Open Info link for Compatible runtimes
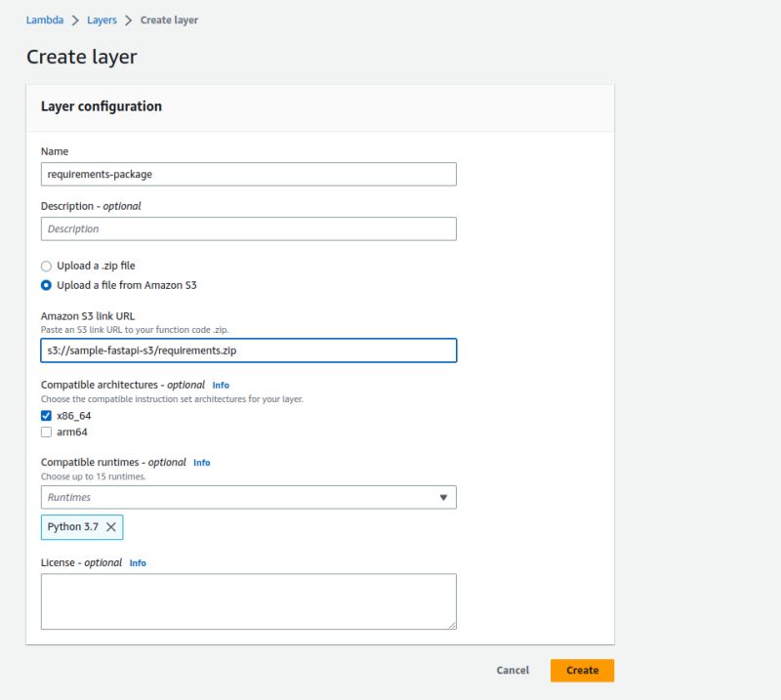 click(201, 463)
